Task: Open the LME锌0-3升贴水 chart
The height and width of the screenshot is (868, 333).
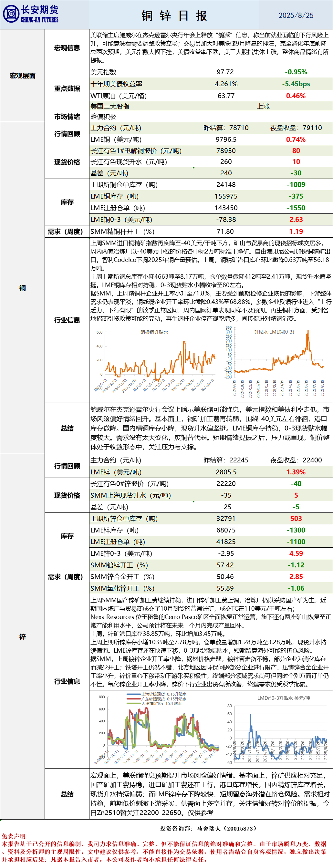Action: coord(276,729)
